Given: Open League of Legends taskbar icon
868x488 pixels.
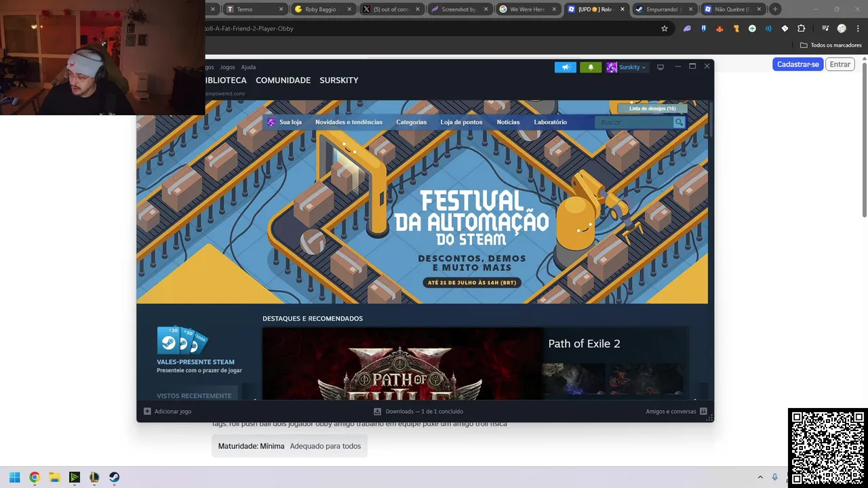Looking at the screenshot, I should [94, 477].
